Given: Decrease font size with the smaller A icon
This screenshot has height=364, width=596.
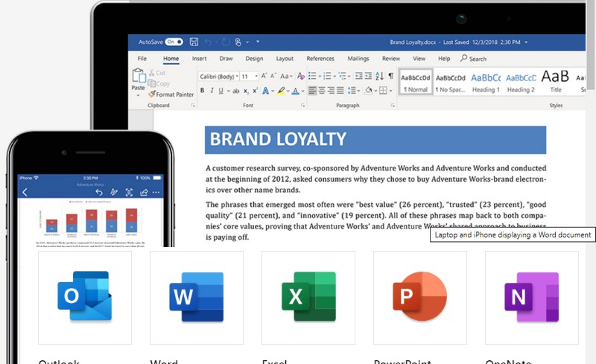Looking at the screenshot, I should (273, 76).
